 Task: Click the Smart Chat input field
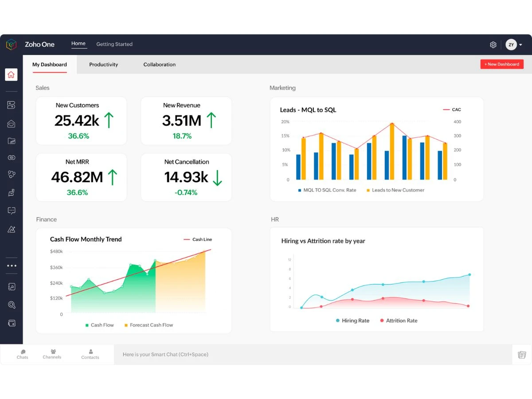[313, 354]
